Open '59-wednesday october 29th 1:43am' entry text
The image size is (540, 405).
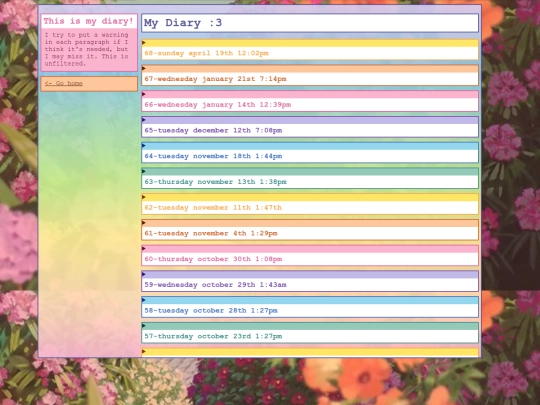coord(215,285)
